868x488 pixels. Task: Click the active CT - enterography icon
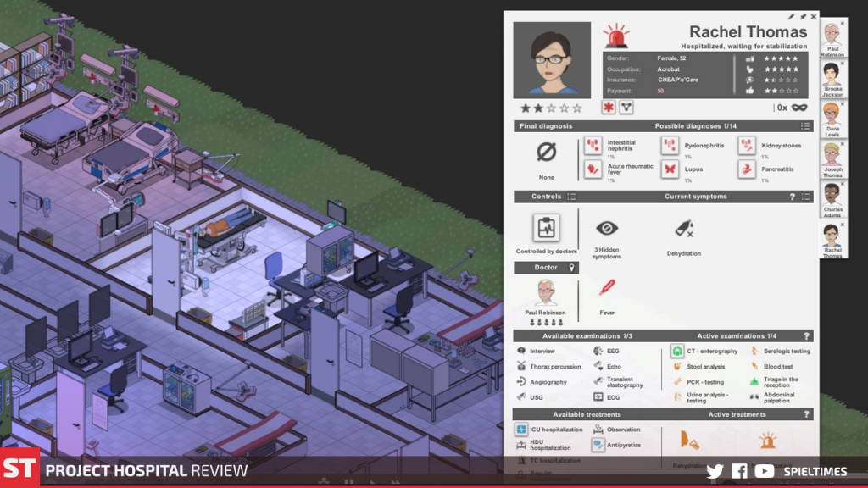point(677,351)
